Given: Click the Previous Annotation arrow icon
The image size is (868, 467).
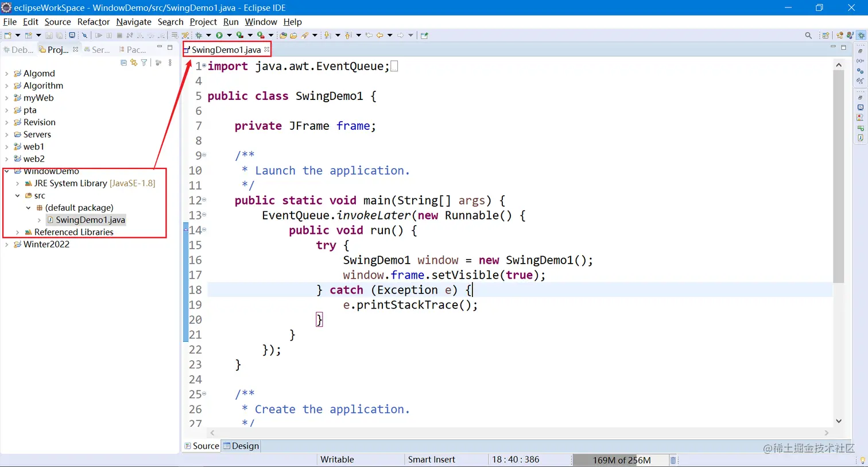Looking at the screenshot, I should coord(348,35).
